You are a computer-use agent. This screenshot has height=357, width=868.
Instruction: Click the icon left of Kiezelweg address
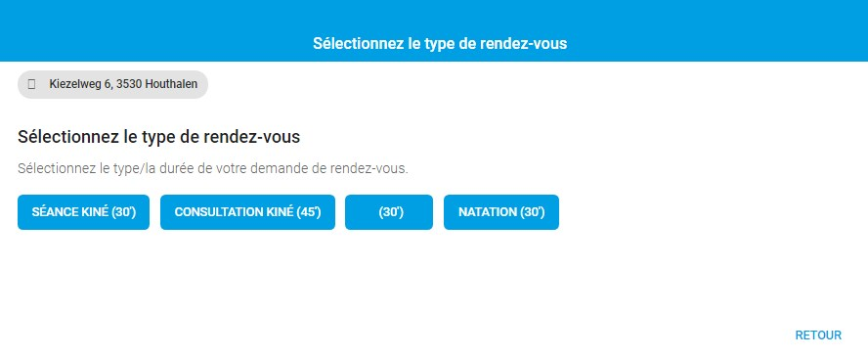click(31, 84)
